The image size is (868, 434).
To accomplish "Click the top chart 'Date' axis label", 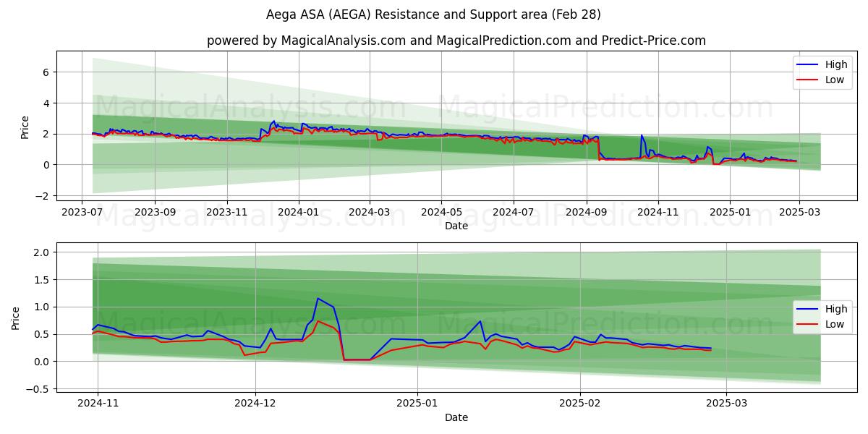I will pyautogui.click(x=456, y=226).
